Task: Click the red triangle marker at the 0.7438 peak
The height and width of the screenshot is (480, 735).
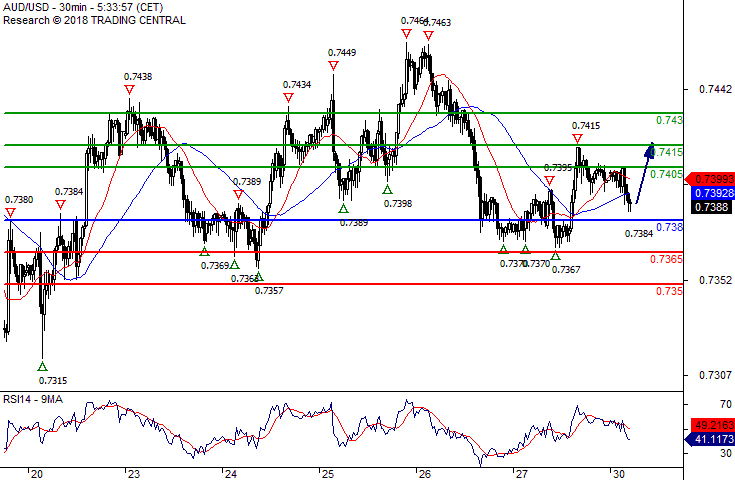Action: (130, 90)
